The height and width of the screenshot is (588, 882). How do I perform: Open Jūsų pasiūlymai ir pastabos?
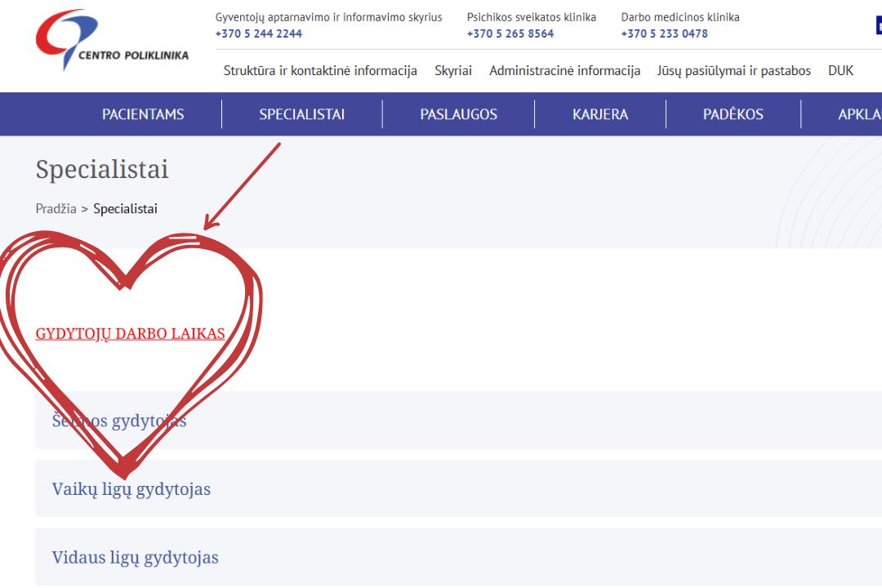pos(734,71)
